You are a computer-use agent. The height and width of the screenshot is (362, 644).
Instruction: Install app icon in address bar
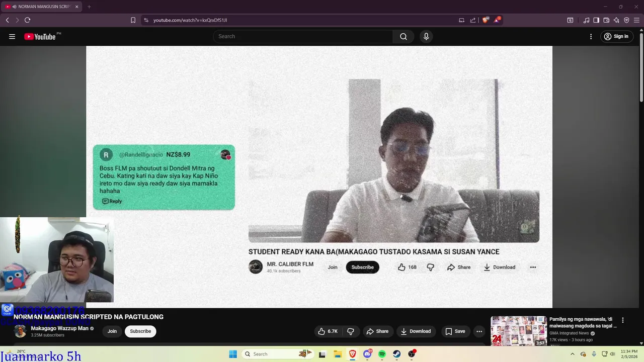point(461,20)
